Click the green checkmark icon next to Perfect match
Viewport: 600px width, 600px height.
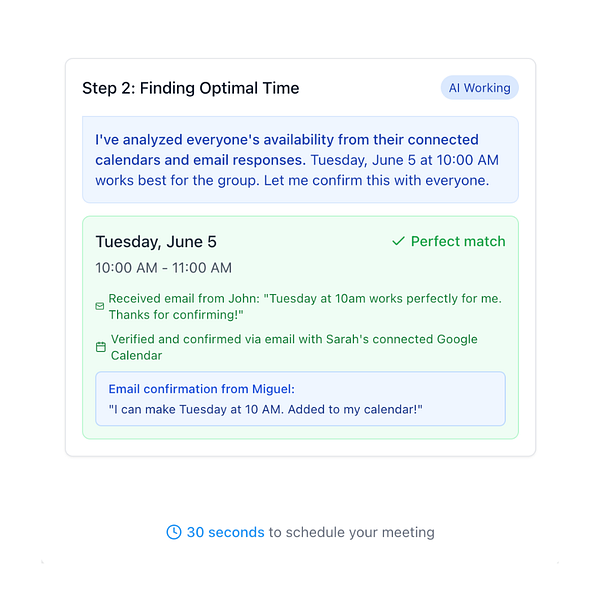click(x=398, y=241)
